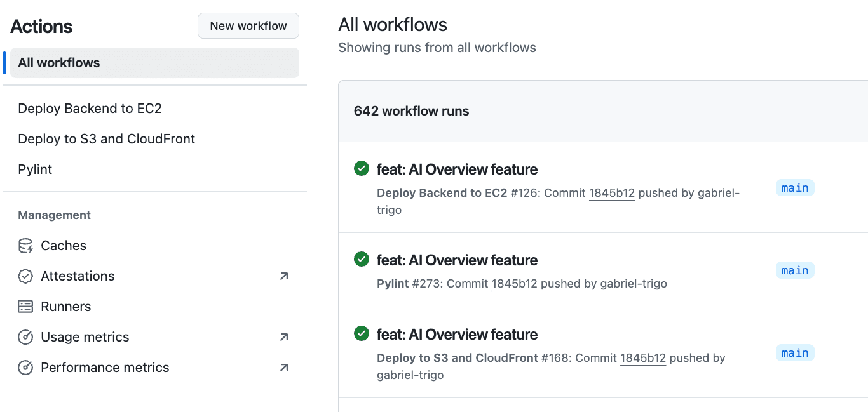Click the Runners server icon

25,307
